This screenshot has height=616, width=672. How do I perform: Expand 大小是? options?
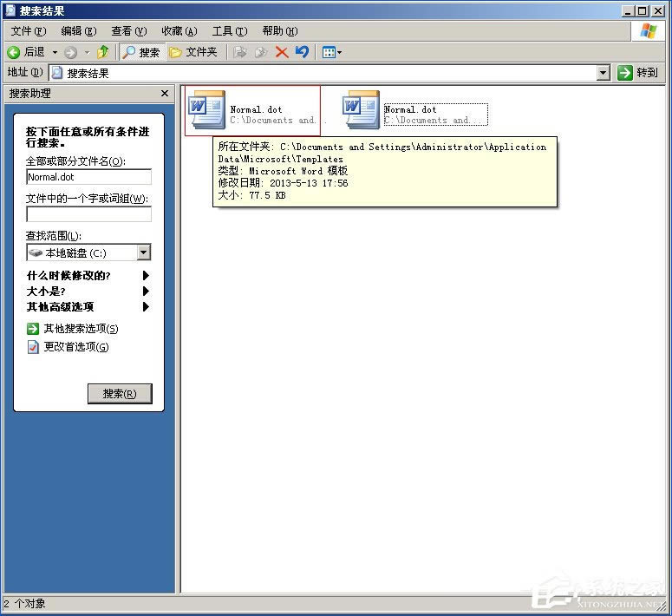pyautogui.click(x=88, y=292)
